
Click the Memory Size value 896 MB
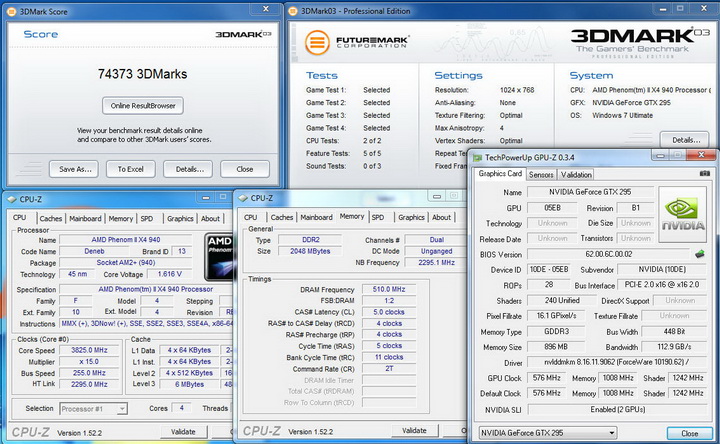(556, 347)
